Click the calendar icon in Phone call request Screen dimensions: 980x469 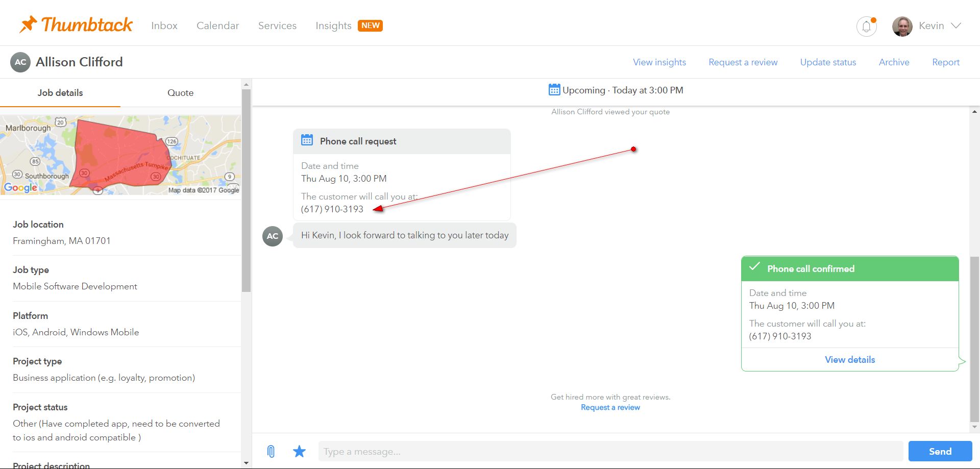(x=307, y=140)
